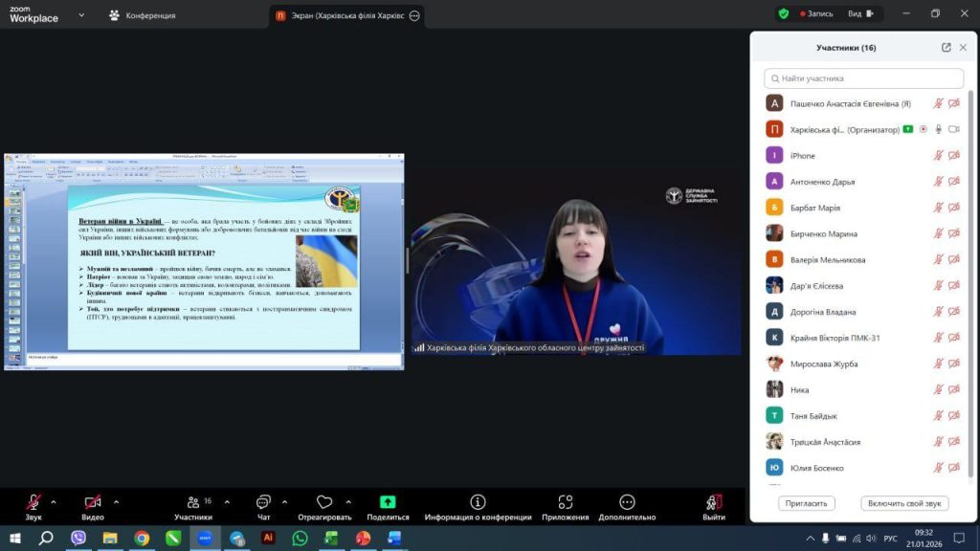The height and width of the screenshot is (551, 980).
Task: Click the Найти участника search field
Action: pos(863,78)
